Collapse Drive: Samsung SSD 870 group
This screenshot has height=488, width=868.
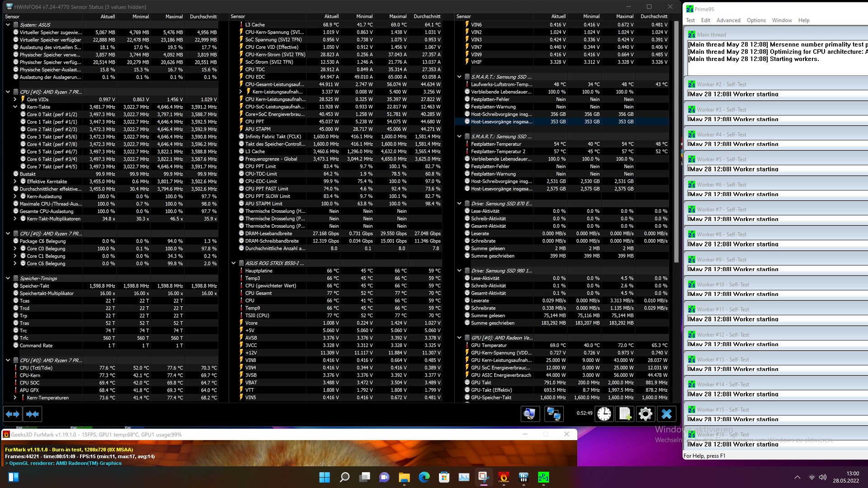(459, 204)
